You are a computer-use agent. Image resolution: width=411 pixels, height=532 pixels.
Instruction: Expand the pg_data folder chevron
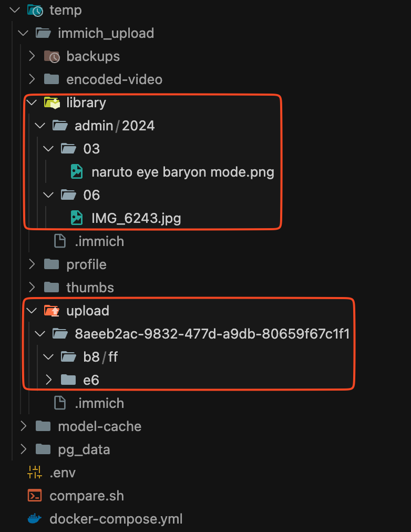(23, 449)
